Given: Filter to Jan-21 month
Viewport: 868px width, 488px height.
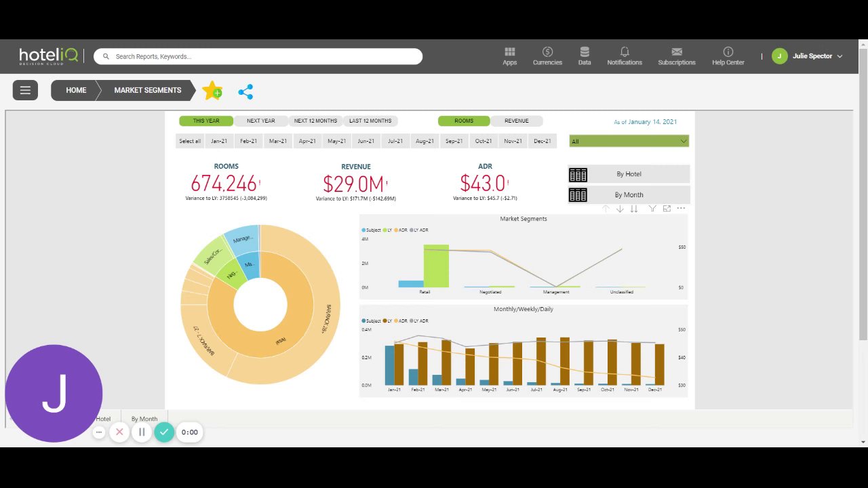Looking at the screenshot, I should click(x=219, y=141).
